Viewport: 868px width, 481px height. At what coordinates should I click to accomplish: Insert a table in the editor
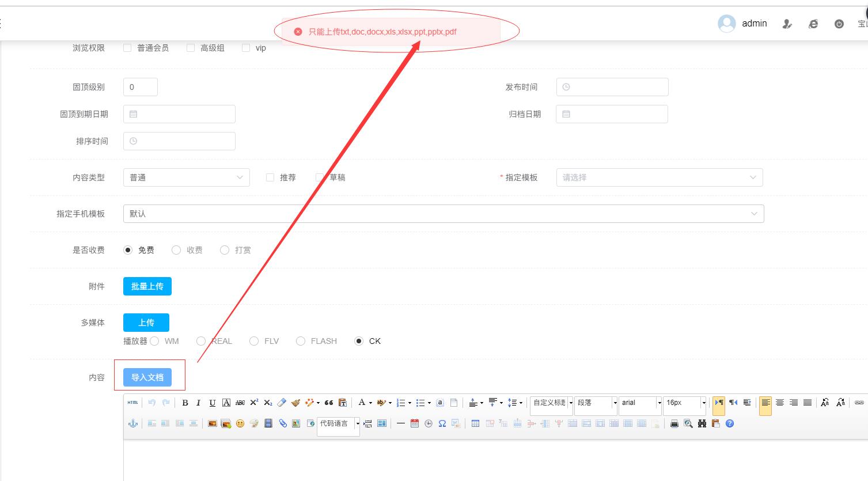pos(475,423)
